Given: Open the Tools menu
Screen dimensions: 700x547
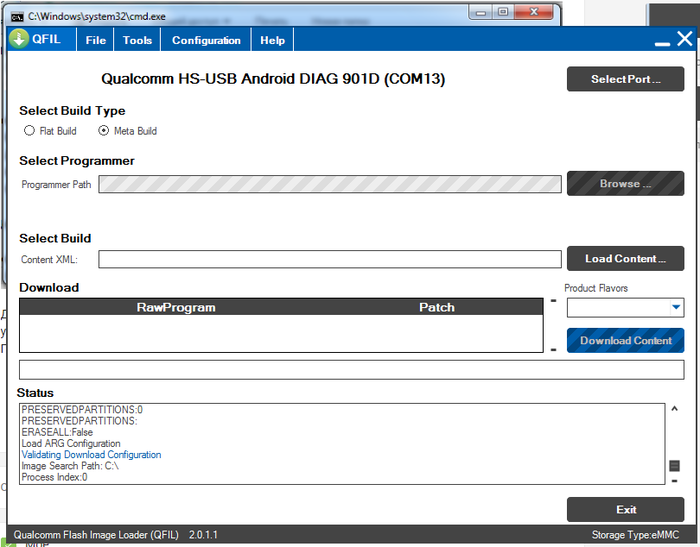Looking at the screenshot, I should [x=137, y=40].
